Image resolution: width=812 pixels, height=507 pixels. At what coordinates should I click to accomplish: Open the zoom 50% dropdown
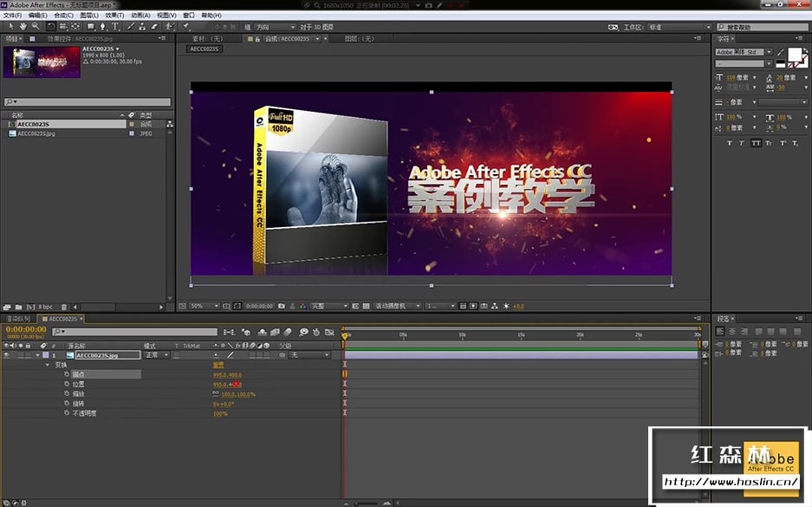click(203, 306)
